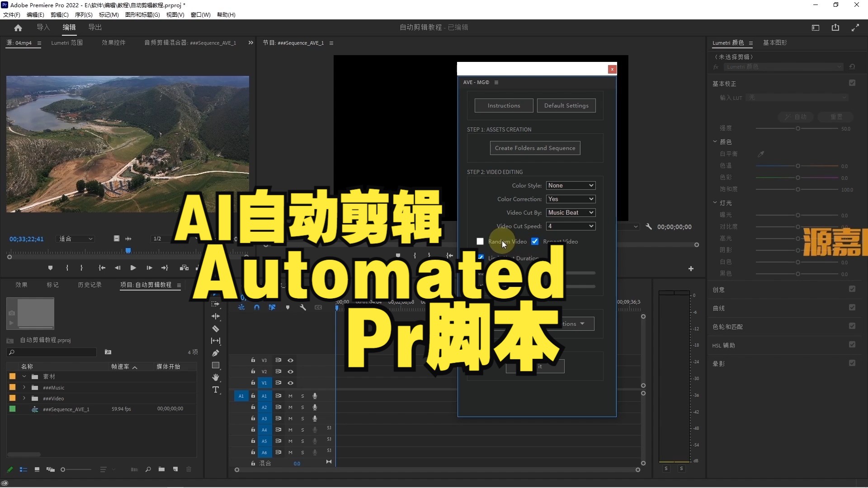868x488 pixels.
Task: Add a marker using the marker icon
Action: [x=288, y=308]
